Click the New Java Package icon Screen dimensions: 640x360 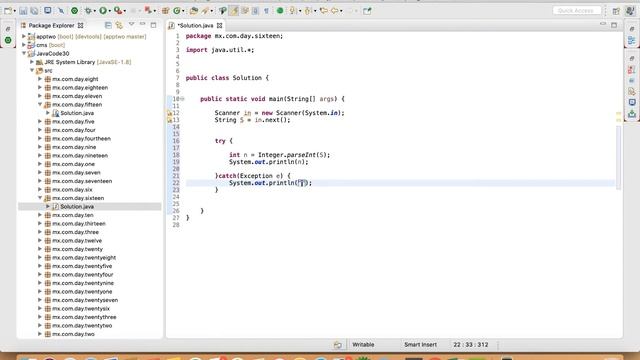point(165,11)
